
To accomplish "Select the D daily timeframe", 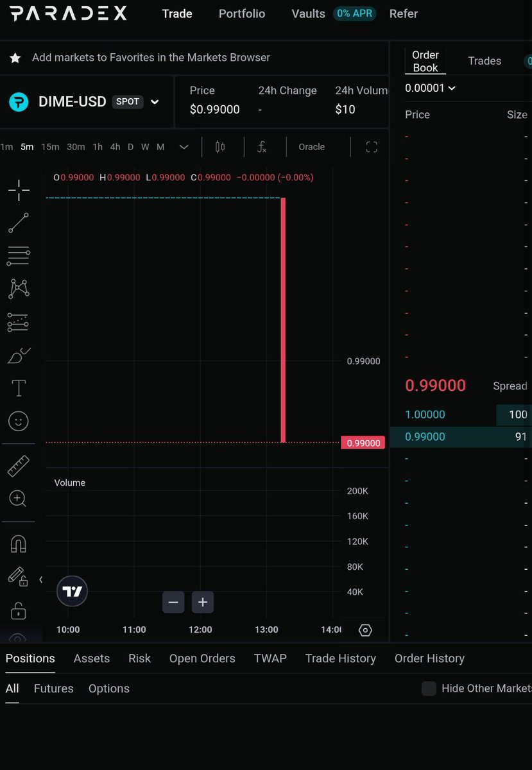I will pyautogui.click(x=130, y=147).
